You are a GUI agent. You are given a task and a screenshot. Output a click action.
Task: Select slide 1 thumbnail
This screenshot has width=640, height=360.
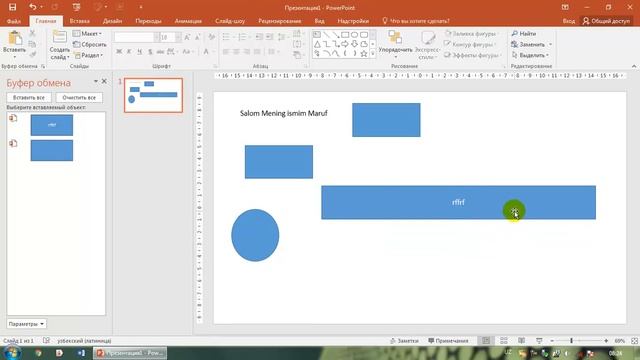[x=153, y=95]
